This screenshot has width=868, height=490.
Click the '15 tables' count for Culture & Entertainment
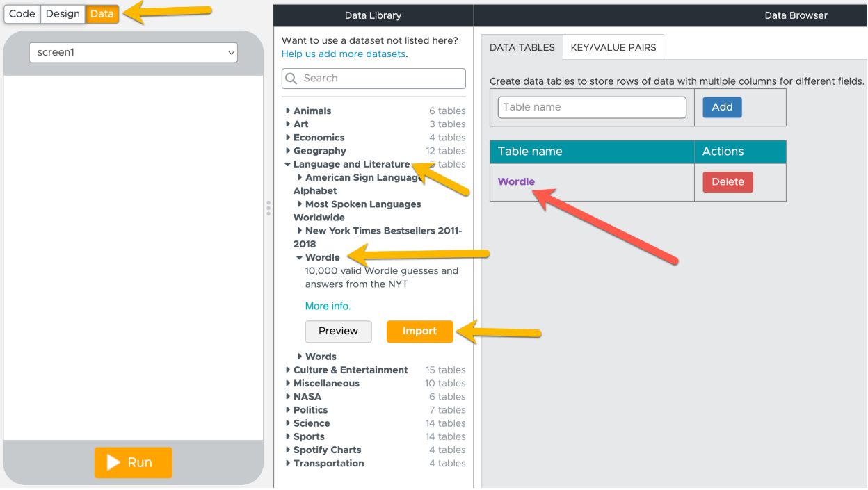[x=445, y=370]
